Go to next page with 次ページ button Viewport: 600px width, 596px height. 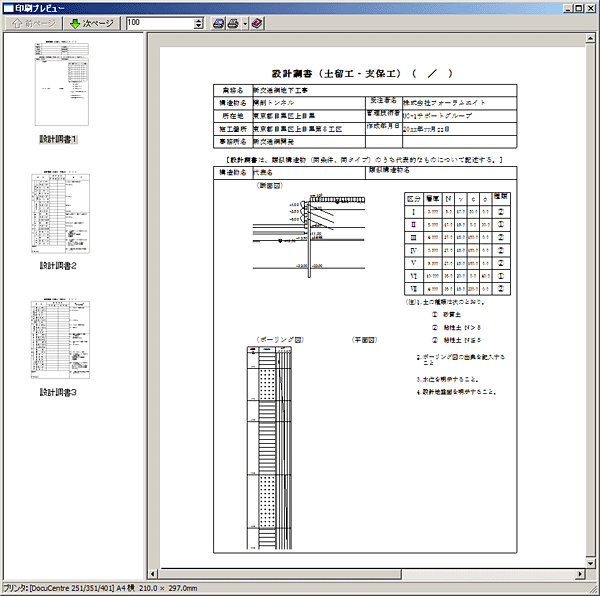(x=92, y=23)
